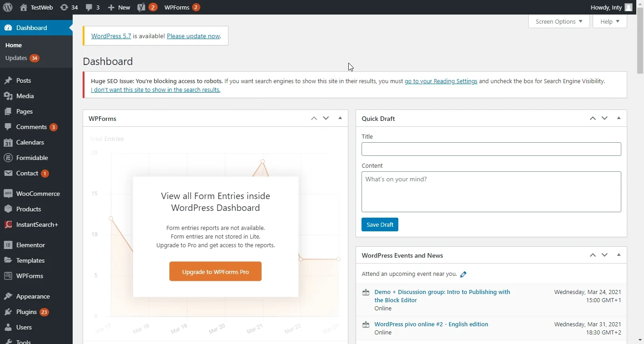
Task: Move WPForms widget up
Action: 314,118
